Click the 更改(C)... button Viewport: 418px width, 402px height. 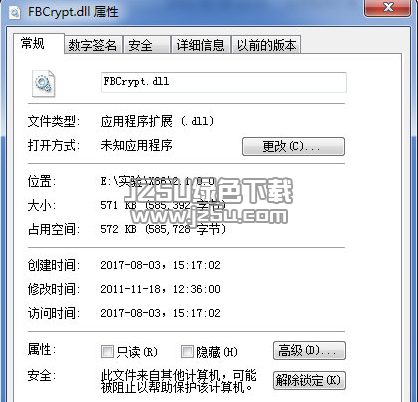(293, 146)
